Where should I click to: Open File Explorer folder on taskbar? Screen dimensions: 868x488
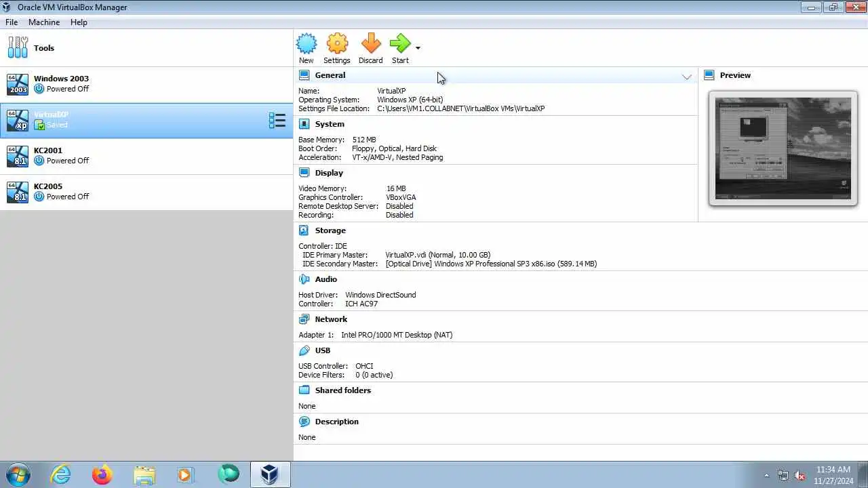click(x=144, y=474)
